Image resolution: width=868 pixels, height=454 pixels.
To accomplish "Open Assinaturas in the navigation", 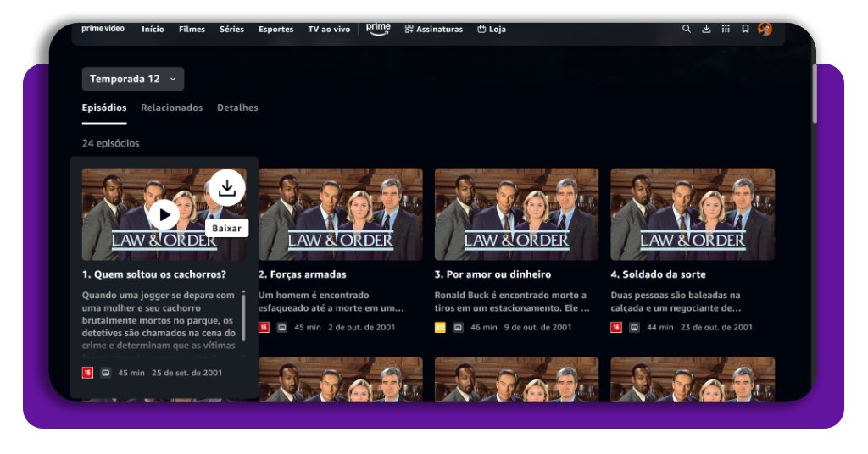I will click(433, 30).
